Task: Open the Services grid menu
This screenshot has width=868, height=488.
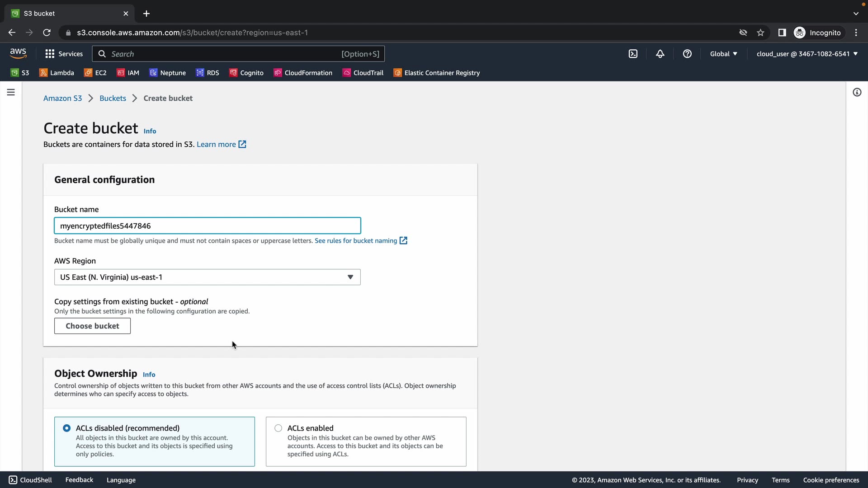Action: coord(64,54)
